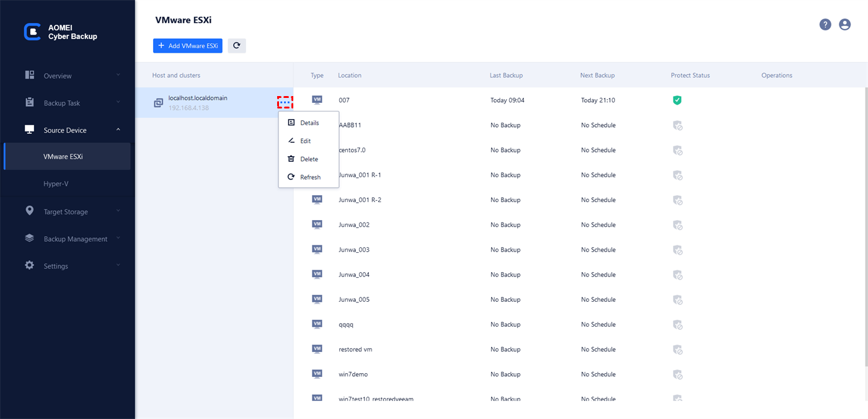Click the refresh icon next to Add VMware ESXi
Screen dimensions: 868x419
[237, 45]
